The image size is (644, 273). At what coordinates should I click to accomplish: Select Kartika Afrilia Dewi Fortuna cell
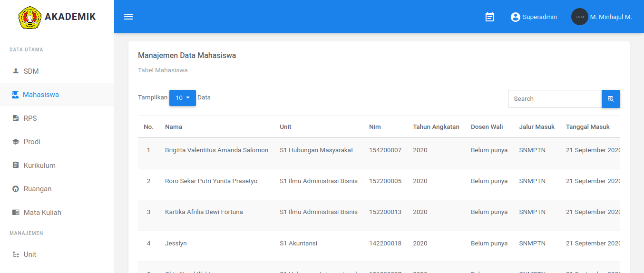(204, 212)
